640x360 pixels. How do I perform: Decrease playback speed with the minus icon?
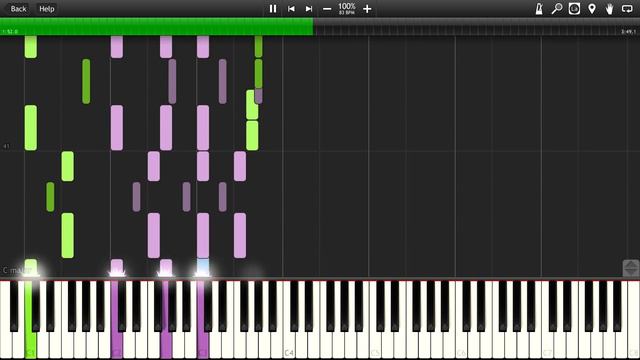tap(327, 9)
